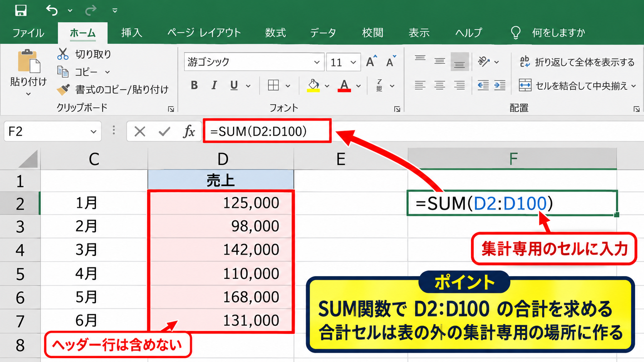
Task: Open the データ ribbon tab
Action: pyautogui.click(x=323, y=33)
